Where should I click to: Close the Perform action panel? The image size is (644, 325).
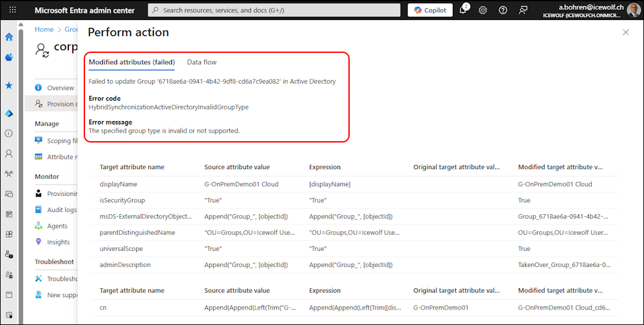626,32
